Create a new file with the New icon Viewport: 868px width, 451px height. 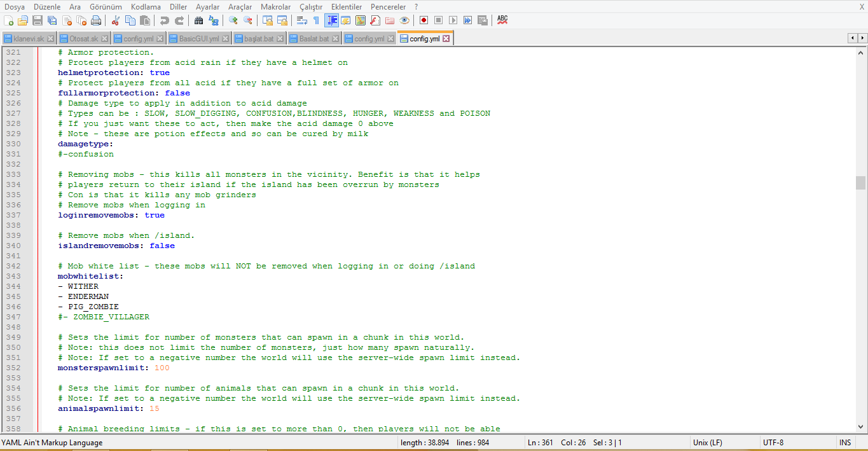coord(8,20)
